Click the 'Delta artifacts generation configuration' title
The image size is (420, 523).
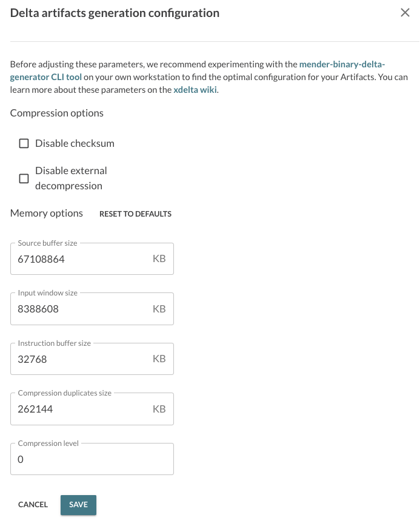[x=115, y=13]
